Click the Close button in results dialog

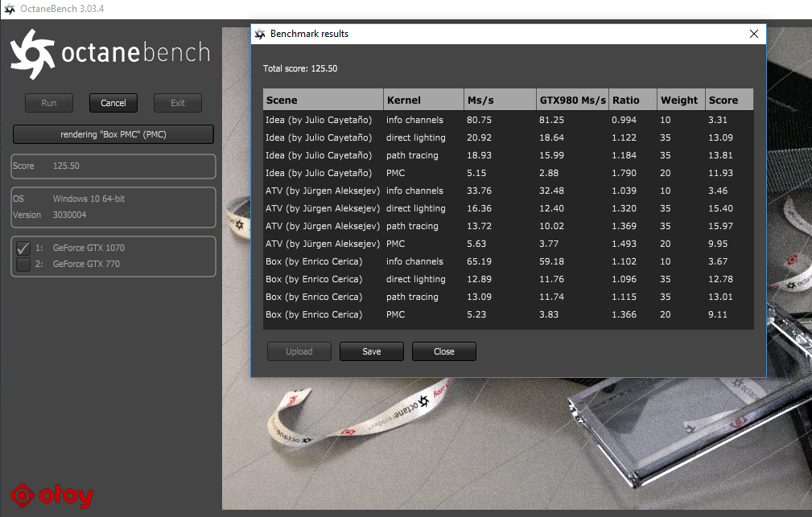[x=444, y=351]
